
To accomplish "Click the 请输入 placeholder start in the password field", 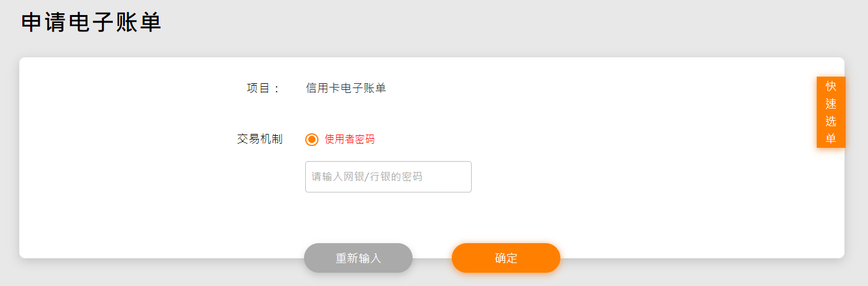I will (327, 177).
